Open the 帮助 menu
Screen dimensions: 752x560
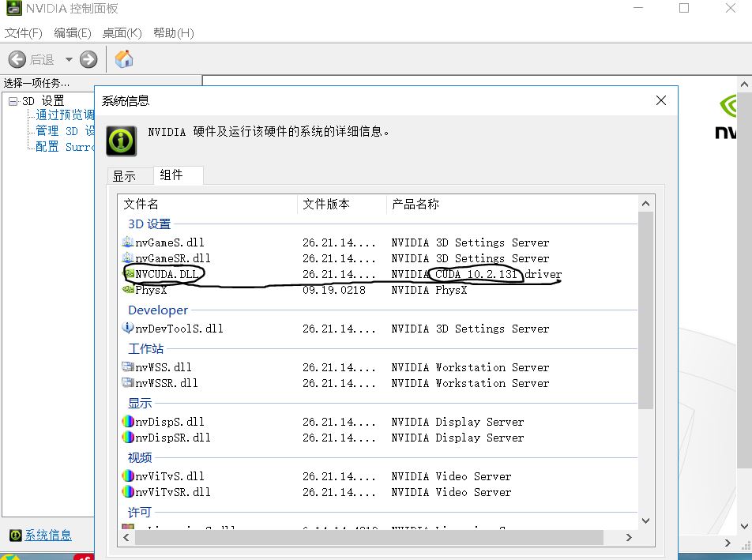point(173,33)
